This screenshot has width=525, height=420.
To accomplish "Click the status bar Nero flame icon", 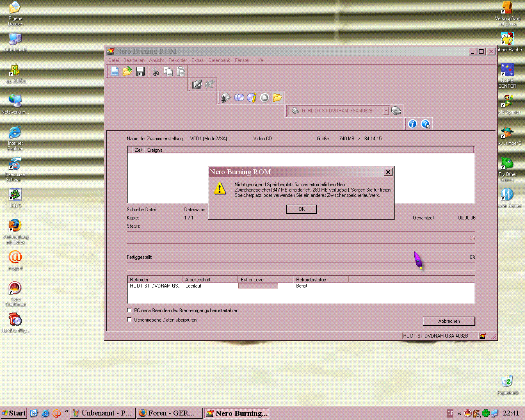I will coord(483,336).
